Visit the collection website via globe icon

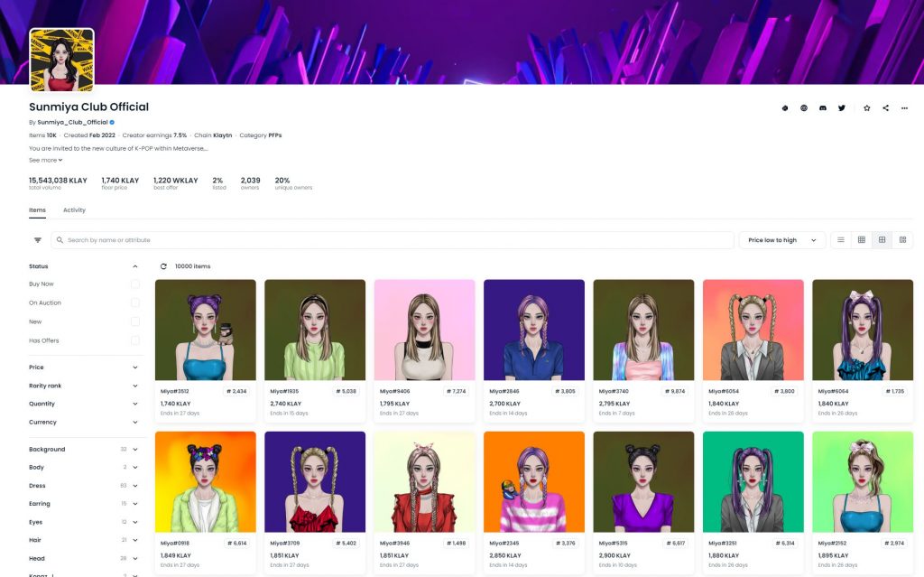tap(804, 108)
